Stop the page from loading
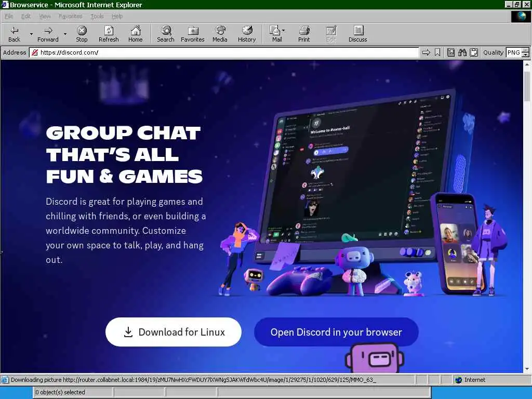 point(82,34)
